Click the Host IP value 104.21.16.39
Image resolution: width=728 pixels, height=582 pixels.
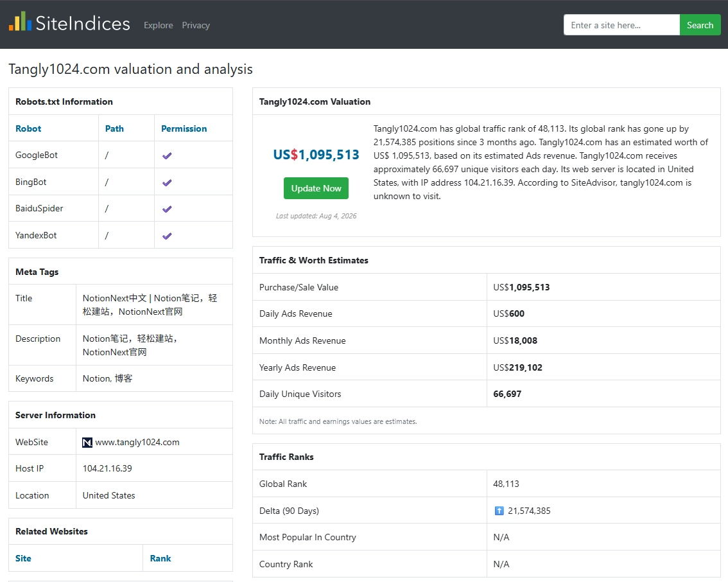coord(107,469)
